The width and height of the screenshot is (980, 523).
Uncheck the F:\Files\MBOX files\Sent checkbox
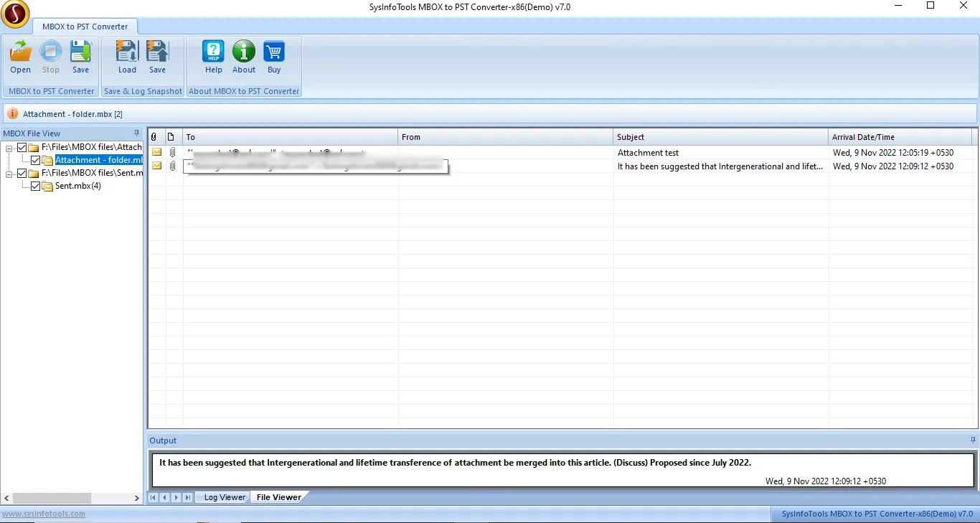click(x=22, y=173)
